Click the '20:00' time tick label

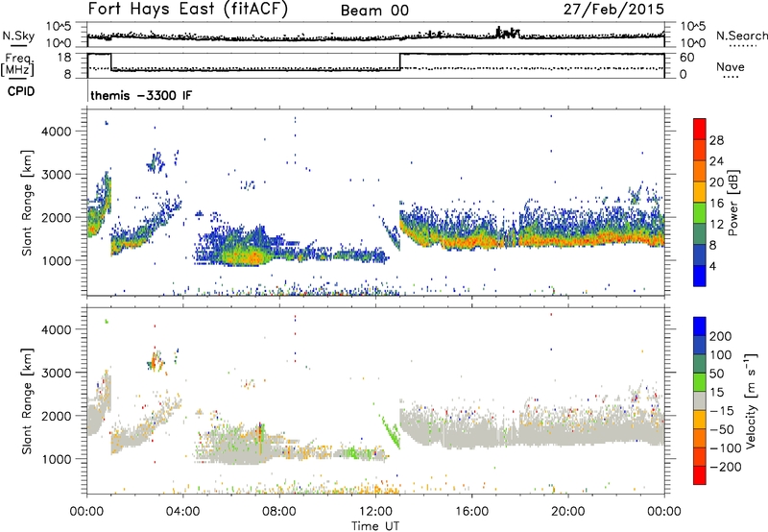pyautogui.click(x=568, y=512)
